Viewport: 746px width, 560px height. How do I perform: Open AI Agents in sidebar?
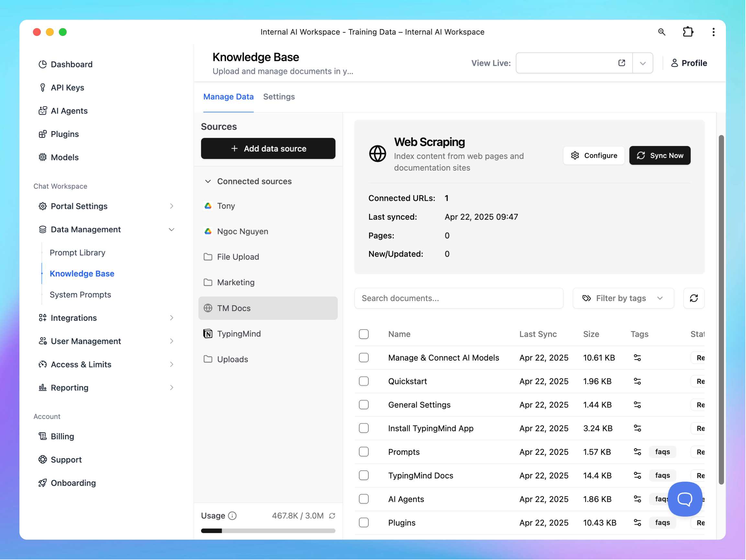pyautogui.click(x=63, y=111)
